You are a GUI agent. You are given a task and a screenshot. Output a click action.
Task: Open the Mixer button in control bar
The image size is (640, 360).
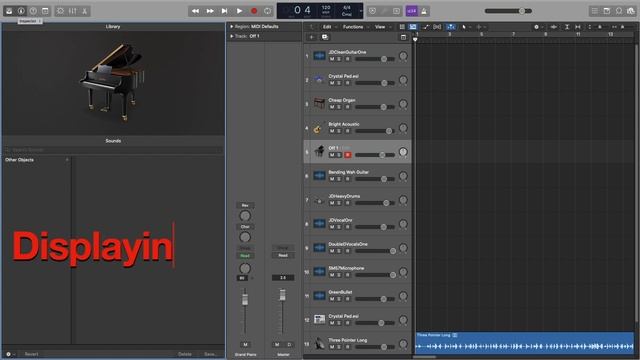click(x=73, y=11)
